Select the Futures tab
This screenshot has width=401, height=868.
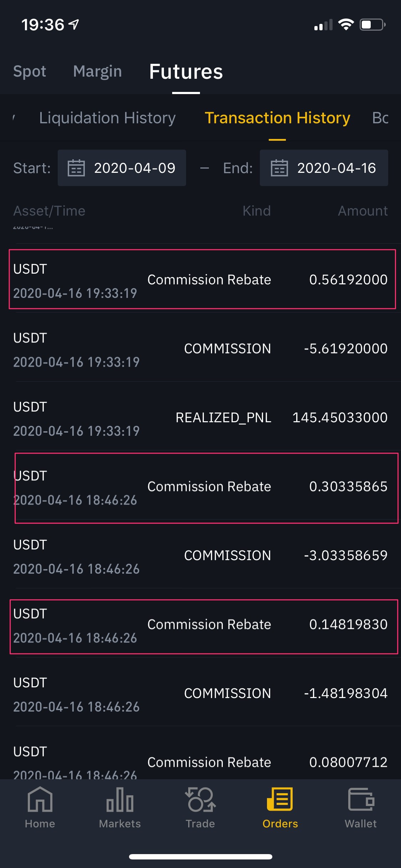tap(186, 72)
